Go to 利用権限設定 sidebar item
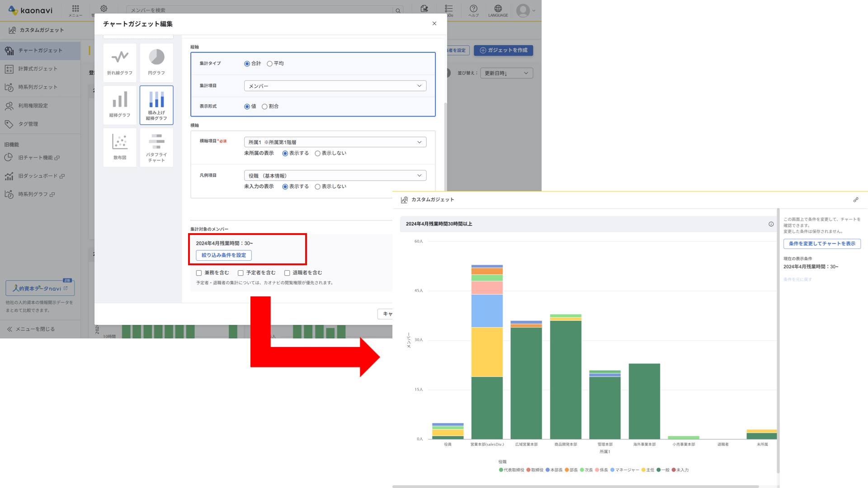The image size is (868, 488). tap(33, 106)
